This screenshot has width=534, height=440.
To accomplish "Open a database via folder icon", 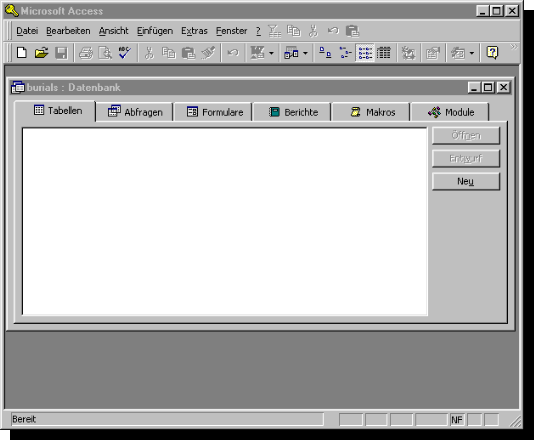I will [41, 53].
